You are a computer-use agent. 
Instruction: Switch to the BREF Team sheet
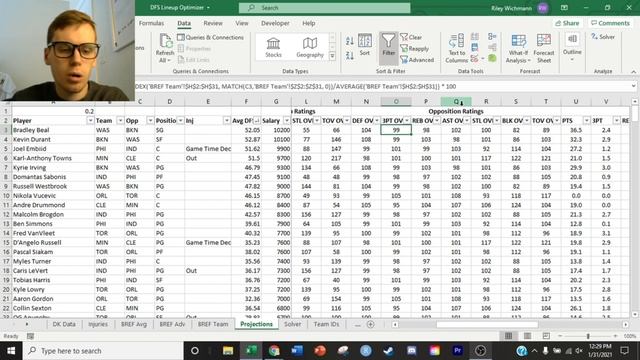[213, 324]
